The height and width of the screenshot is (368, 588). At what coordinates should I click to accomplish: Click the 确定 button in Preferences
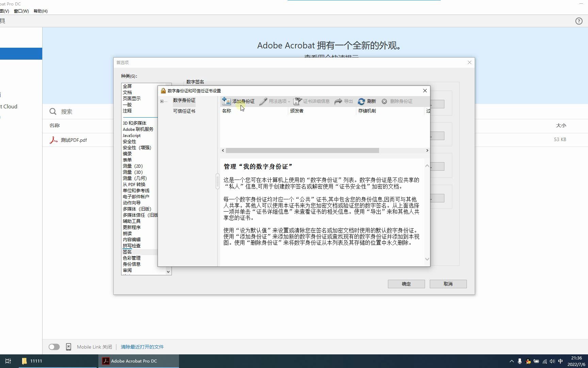[406, 284]
